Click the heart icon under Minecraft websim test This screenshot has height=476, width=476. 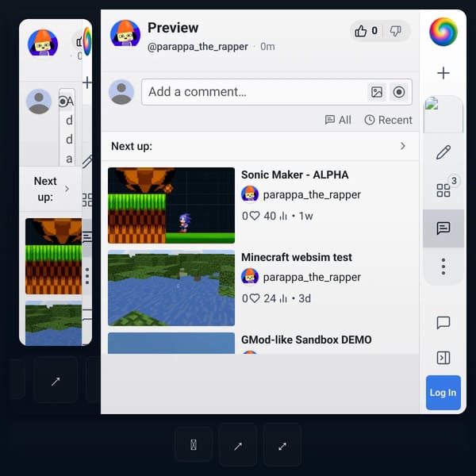click(255, 298)
